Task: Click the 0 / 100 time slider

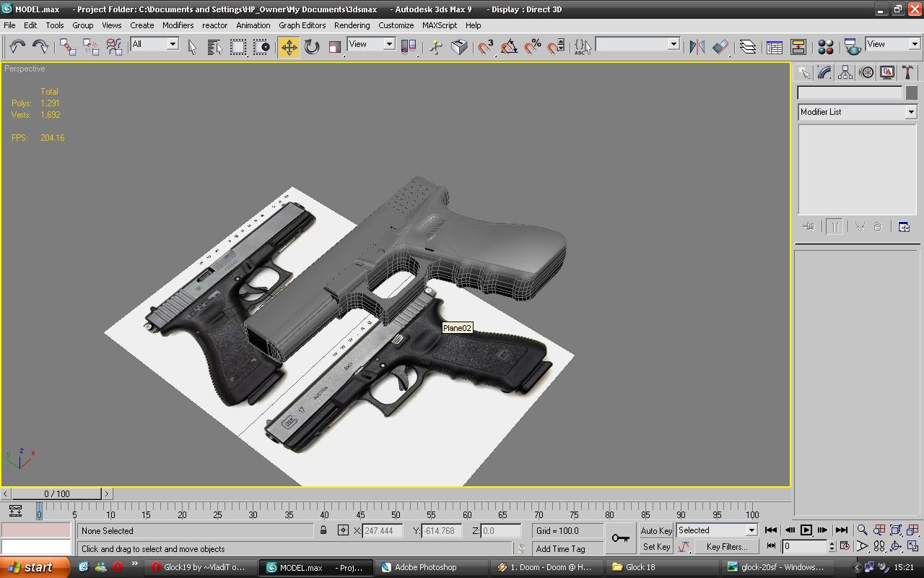Action: click(57, 494)
